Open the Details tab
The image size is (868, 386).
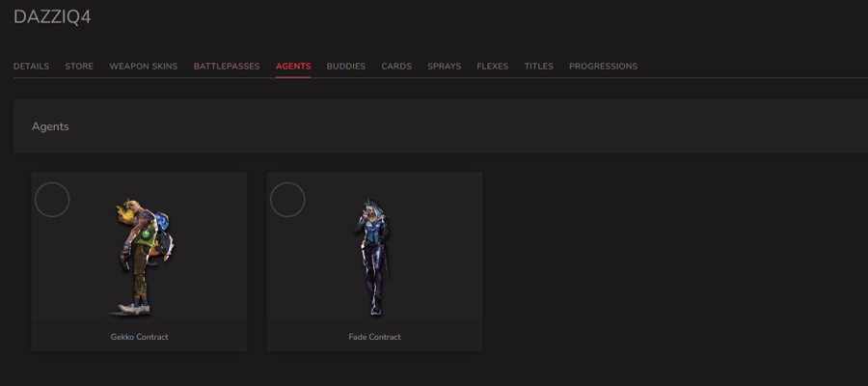[x=31, y=67]
